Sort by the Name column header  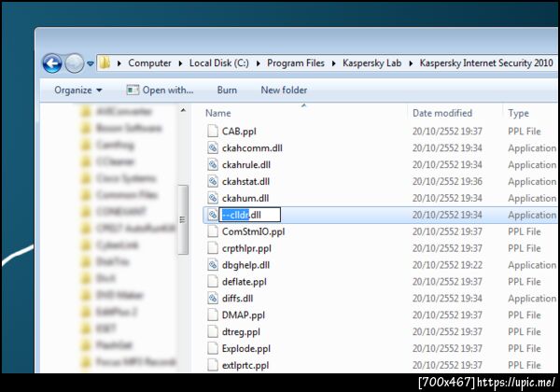217,113
